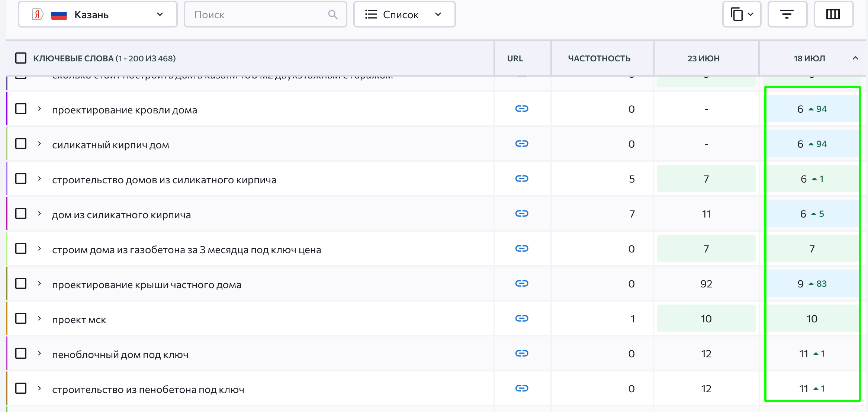Click the search magnifier icon
The image size is (868, 412).
click(333, 15)
